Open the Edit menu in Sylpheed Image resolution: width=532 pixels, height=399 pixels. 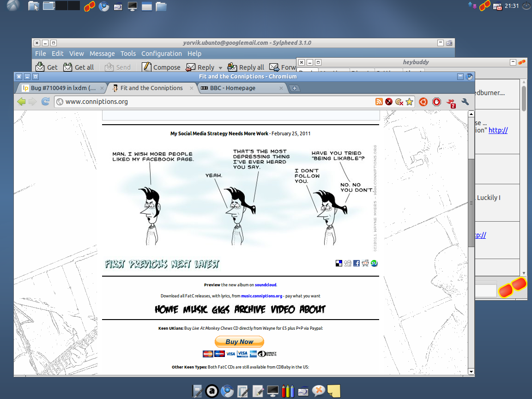(57, 54)
